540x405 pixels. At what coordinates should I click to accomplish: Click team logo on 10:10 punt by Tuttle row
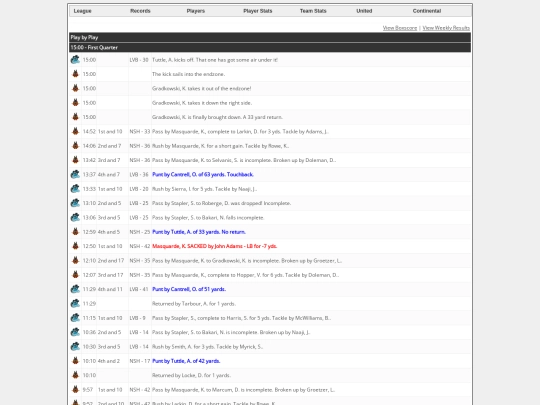[75, 361]
